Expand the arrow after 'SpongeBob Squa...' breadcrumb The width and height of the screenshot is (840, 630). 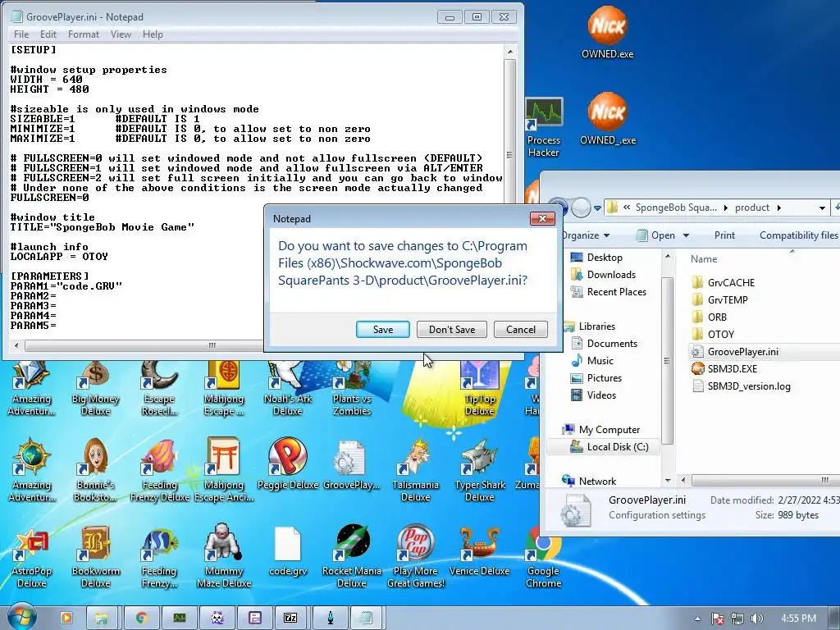pyautogui.click(x=725, y=208)
